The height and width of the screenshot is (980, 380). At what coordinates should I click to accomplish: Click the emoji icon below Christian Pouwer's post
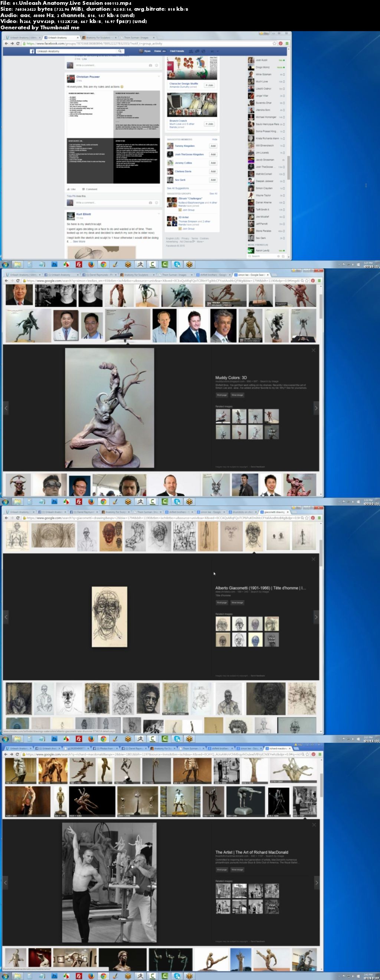click(157, 203)
